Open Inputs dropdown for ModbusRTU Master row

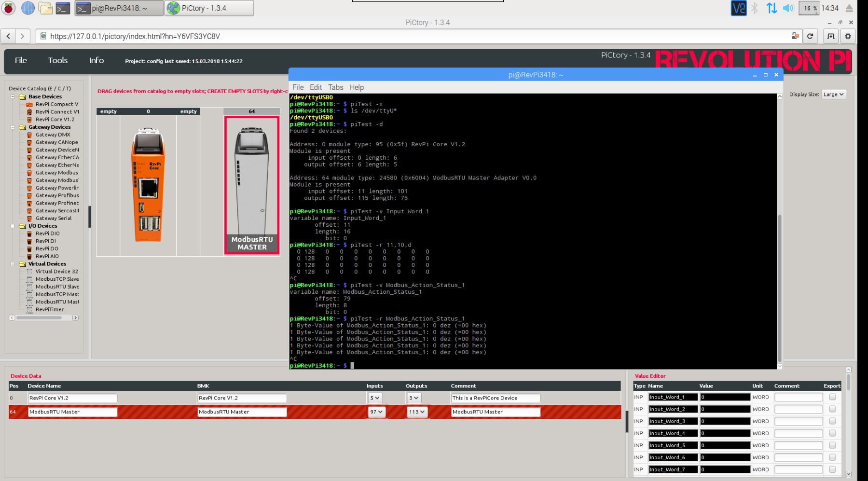tap(377, 412)
